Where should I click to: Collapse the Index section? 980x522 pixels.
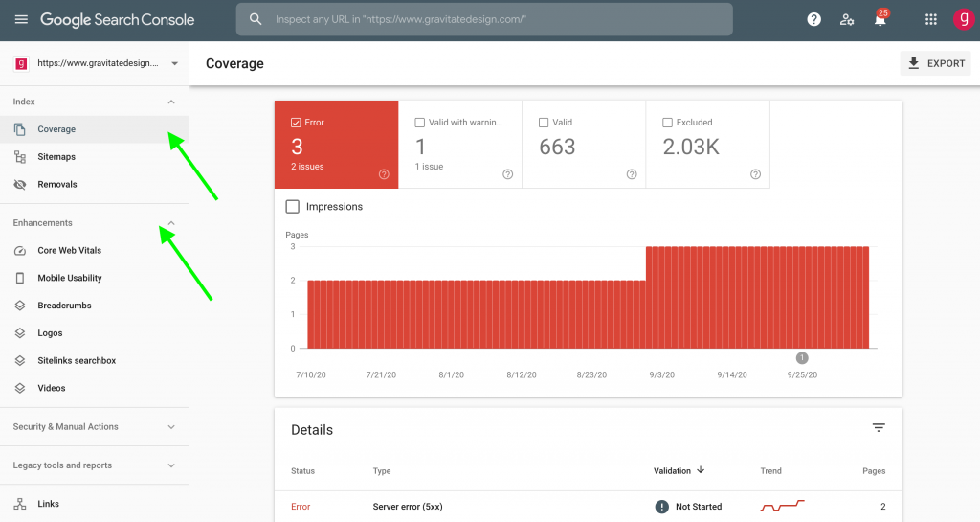171,102
